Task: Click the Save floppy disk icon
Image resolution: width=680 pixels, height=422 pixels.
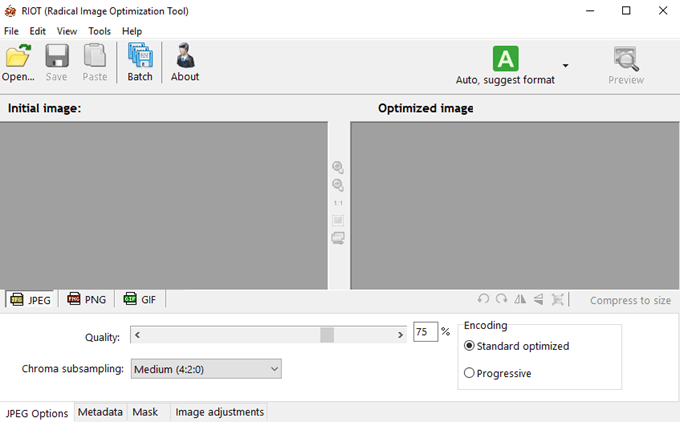Action: click(x=57, y=56)
